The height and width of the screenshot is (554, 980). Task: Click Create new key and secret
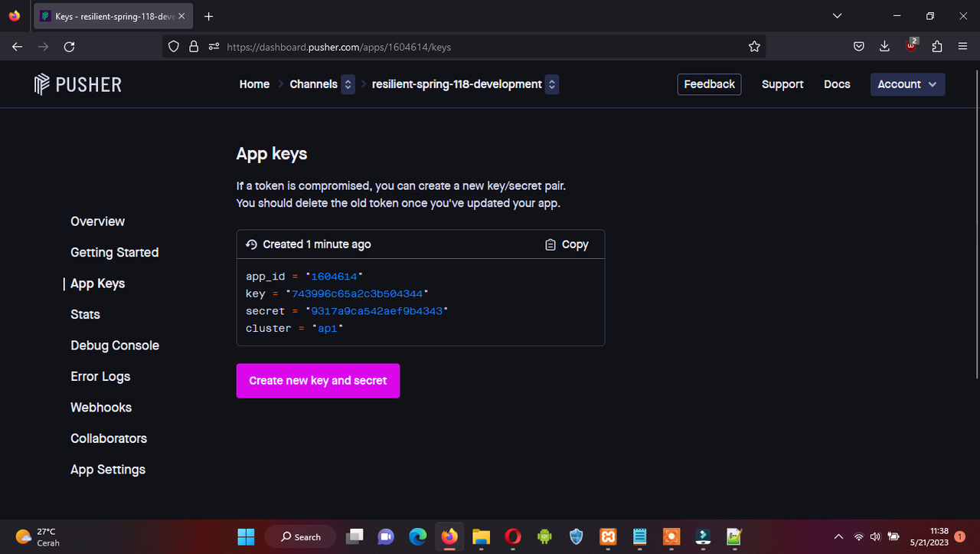click(318, 381)
